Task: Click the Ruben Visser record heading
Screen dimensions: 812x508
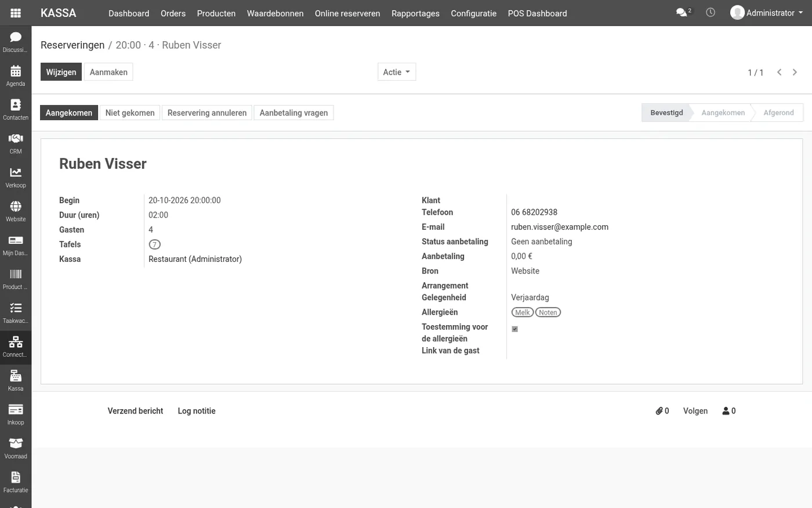Action: click(103, 164)
